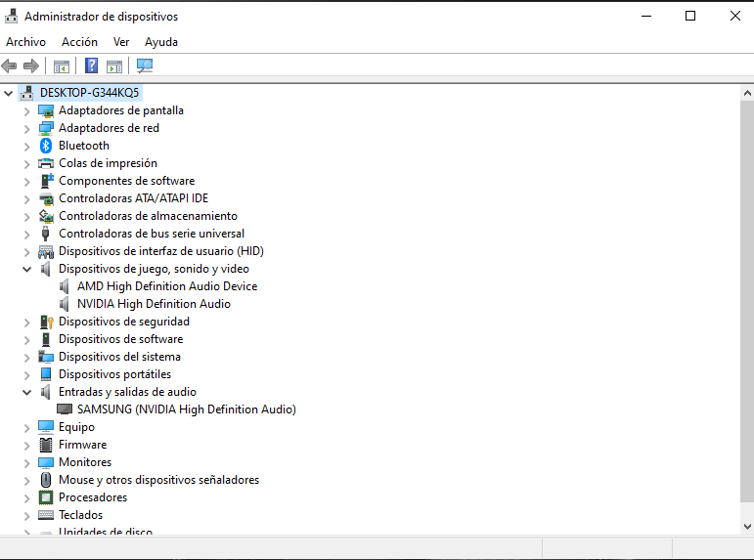Open the Archivo menu
The image size is (754, 560).
(x=26, y=42)
